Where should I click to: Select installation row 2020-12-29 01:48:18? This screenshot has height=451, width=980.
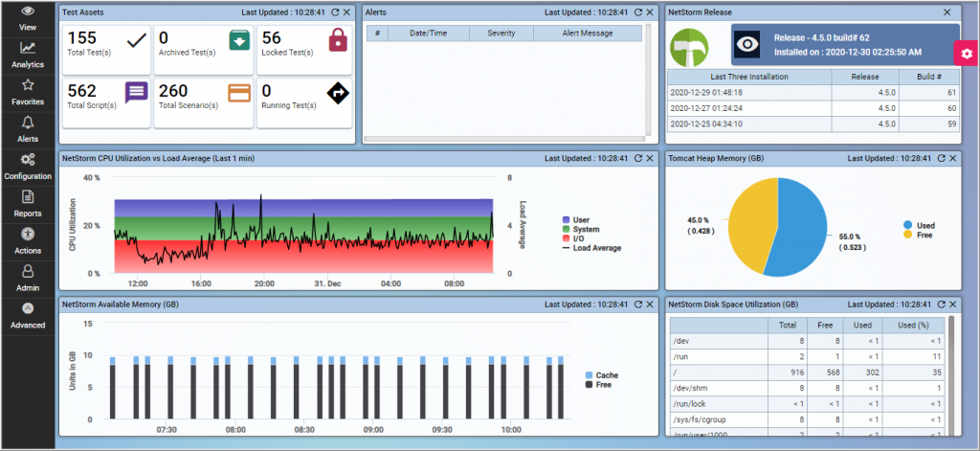(813, 93)
